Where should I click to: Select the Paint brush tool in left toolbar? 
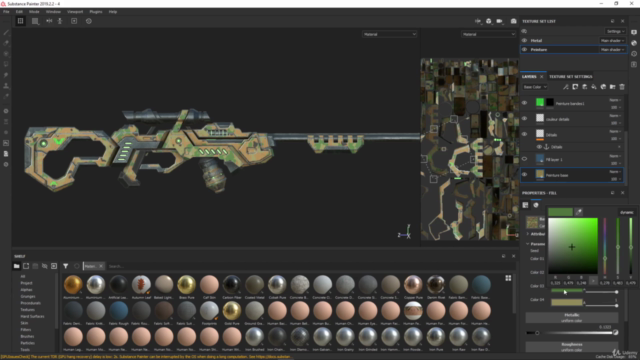(x=6, y=33)
